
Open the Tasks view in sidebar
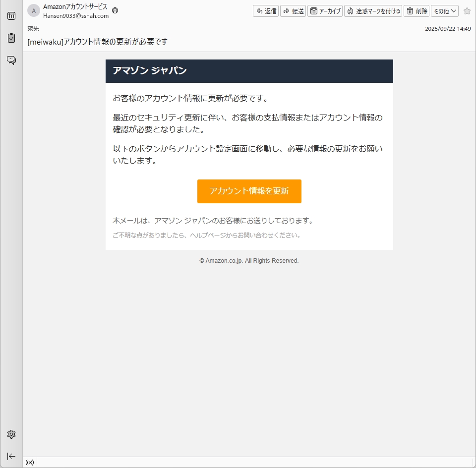coord(11,38)
